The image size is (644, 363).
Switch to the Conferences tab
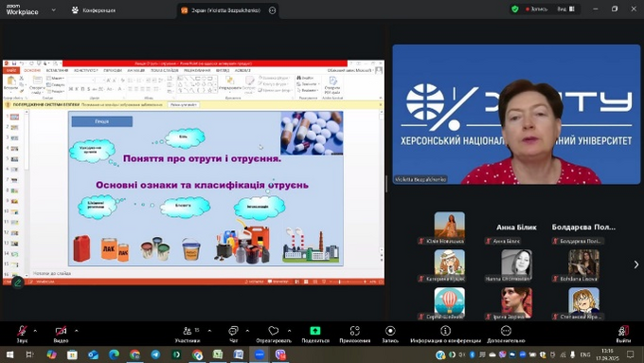click(93, 10)
